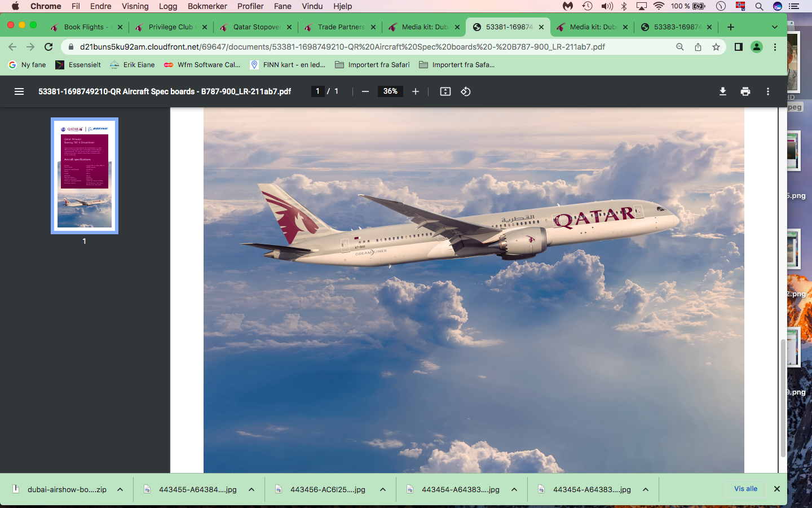Screen dimensions: 812x508
Task: Zoom in the PDF document
Action: (x=416, y=91)
